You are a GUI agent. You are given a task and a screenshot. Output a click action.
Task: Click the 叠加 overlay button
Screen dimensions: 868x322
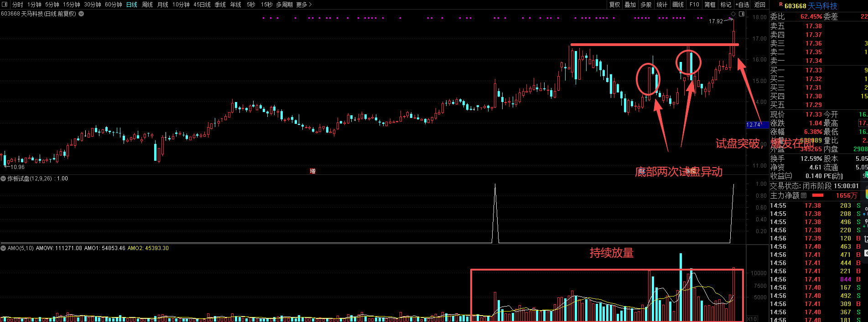tap(630, 5)
